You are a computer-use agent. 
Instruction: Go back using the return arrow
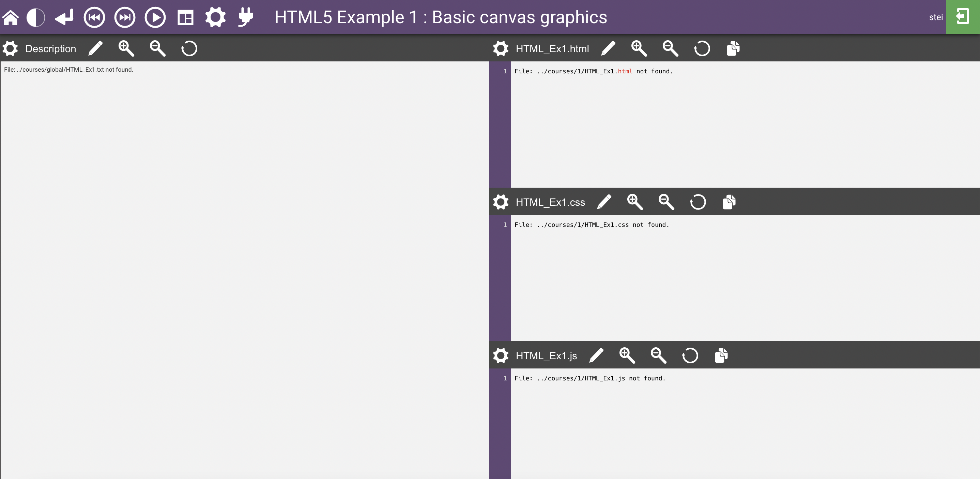[x=64, y=17]
